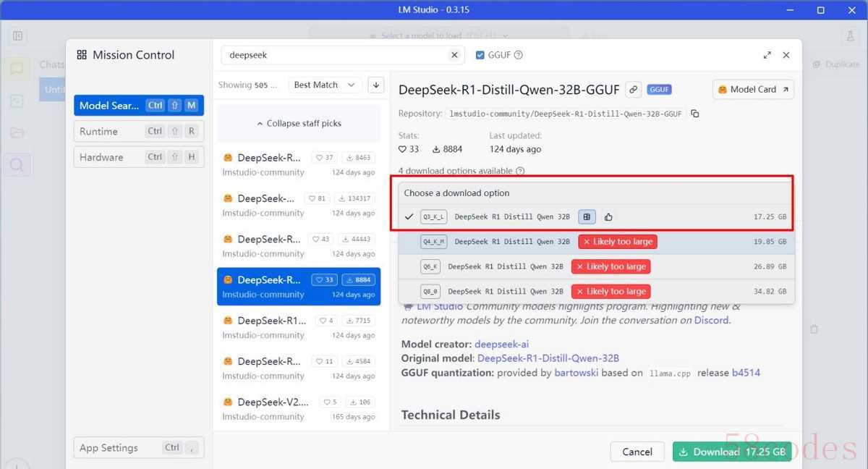Viewport: 868px width, 469px height.
Task: Switch to the Hardware tab
Action: coord(139,157)
